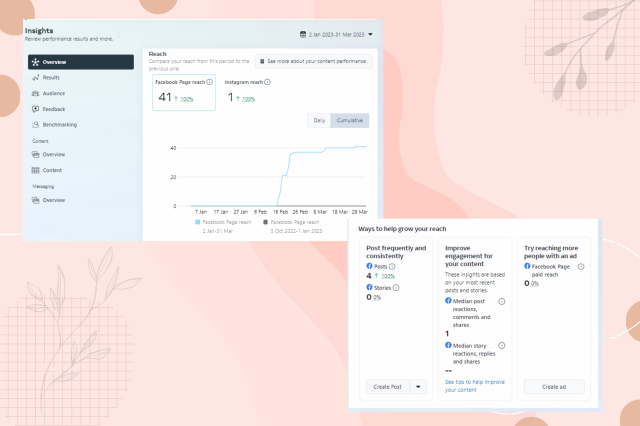Click the Create Post button
Image resolution: width=640 pixels, height=426 pixels.
click(x=387, y=387)
